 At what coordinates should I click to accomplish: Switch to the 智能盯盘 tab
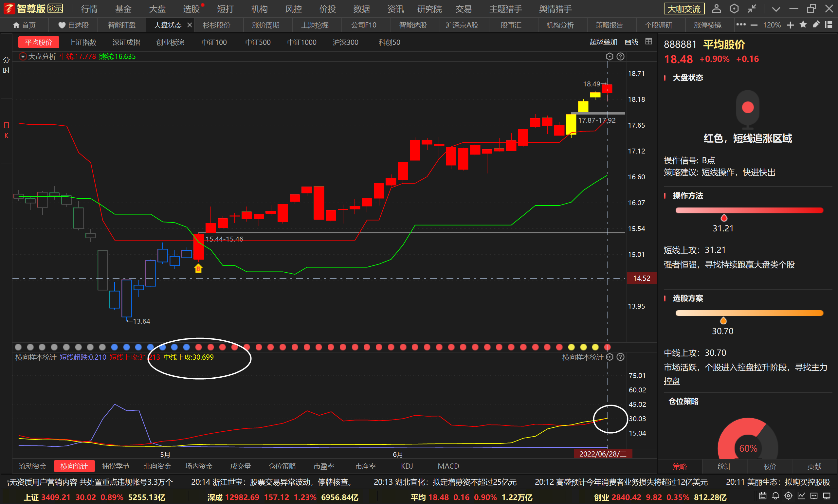click(121, 25)
